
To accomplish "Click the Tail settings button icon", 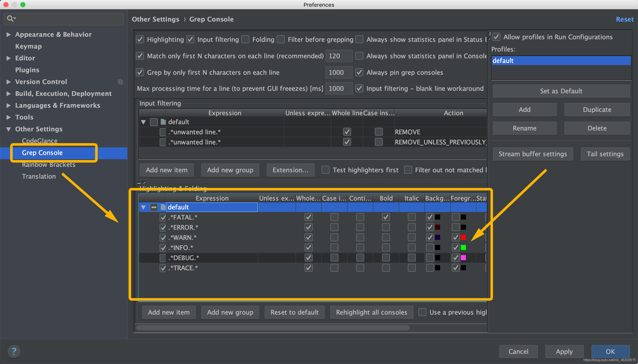I will click(605, 153).
